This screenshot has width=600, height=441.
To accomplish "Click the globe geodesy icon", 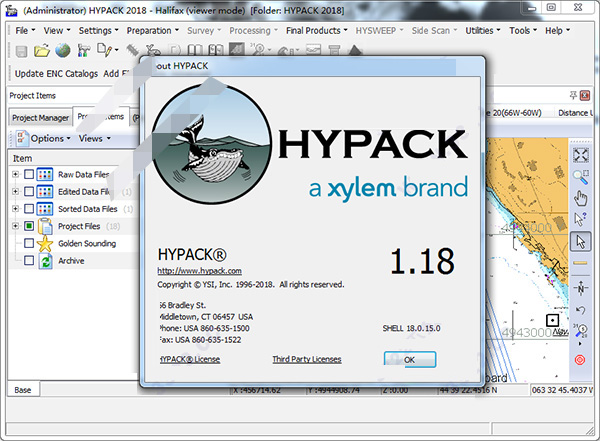I will point(63,51).
